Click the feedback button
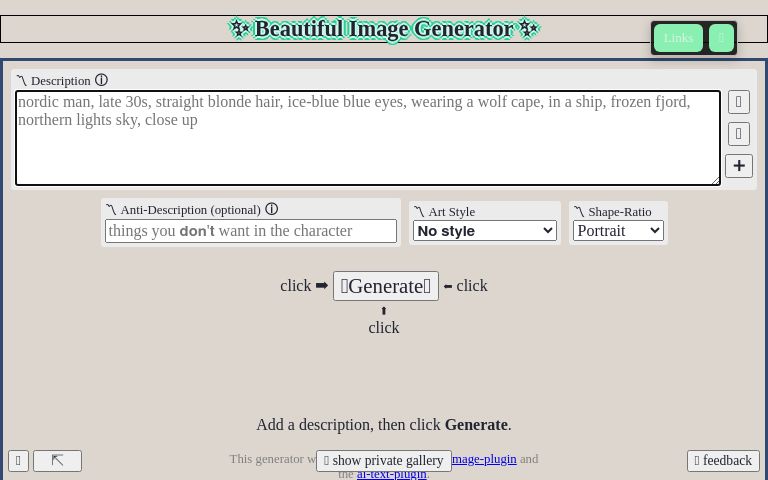This screenshot has height=480, width=768. [x=723, y=460]
